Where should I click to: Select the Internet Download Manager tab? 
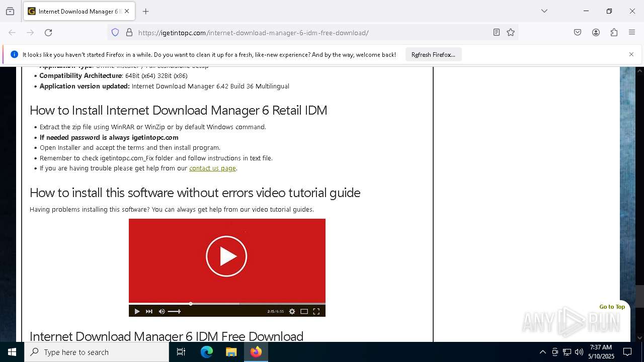tap(79, 11)
